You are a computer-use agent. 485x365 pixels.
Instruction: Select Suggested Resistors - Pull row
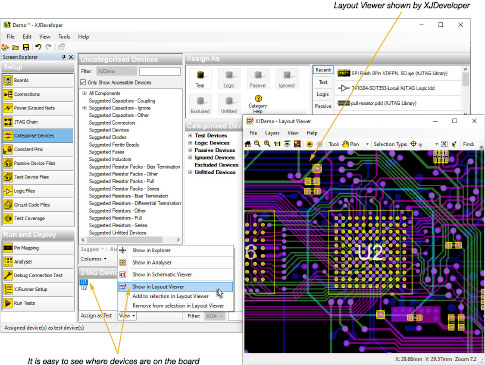pos(115,218)
